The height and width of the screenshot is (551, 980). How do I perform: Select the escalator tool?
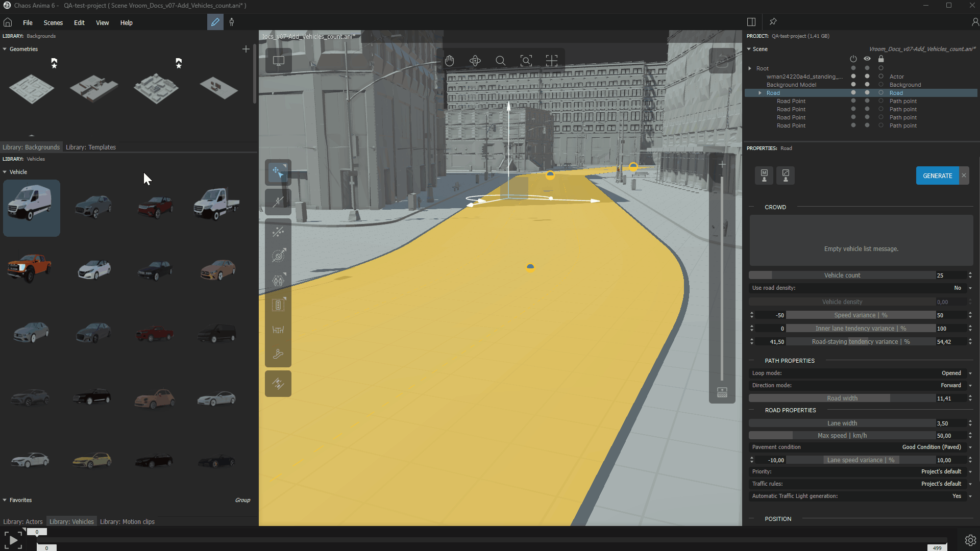278,354
